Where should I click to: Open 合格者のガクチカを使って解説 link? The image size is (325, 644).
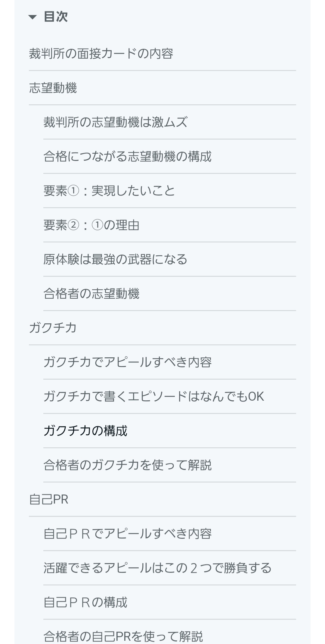click(x=127, y=465)
